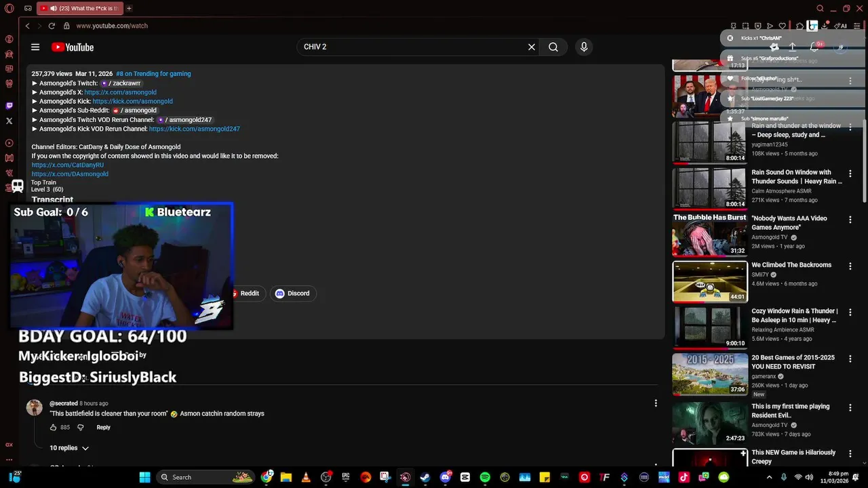868x488 pixels.
Task: Start voice search with the microphone
Action: [x=584, y=47]
